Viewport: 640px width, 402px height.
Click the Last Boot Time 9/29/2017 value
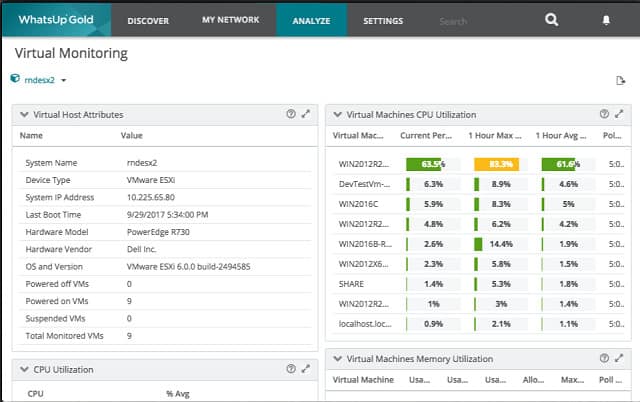[x=167, y=215]
